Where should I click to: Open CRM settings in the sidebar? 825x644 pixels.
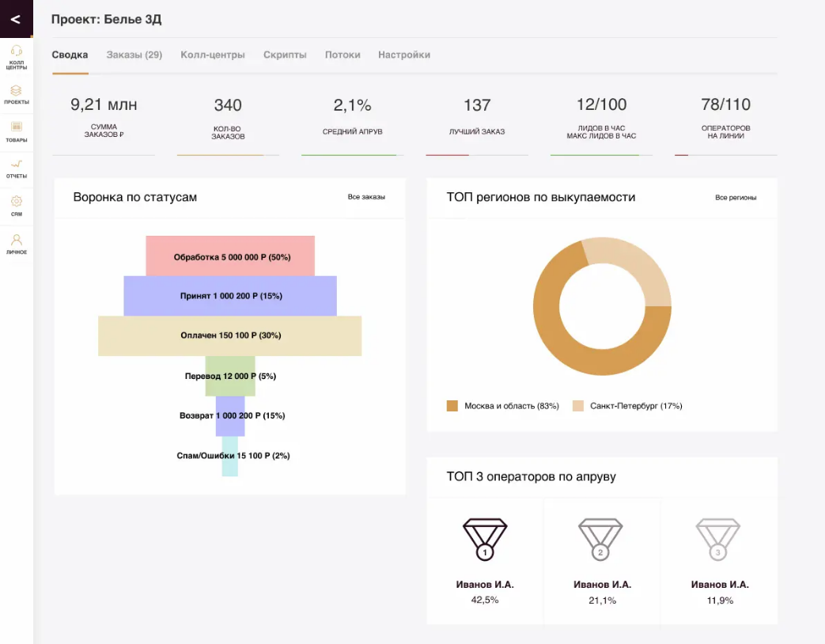[x=17, y=206]
